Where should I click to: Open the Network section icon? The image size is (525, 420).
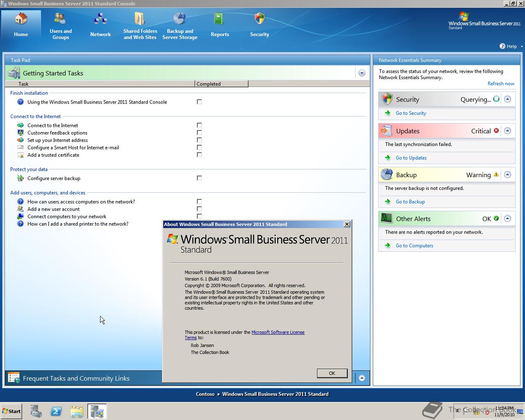click(x=100, y=19)
